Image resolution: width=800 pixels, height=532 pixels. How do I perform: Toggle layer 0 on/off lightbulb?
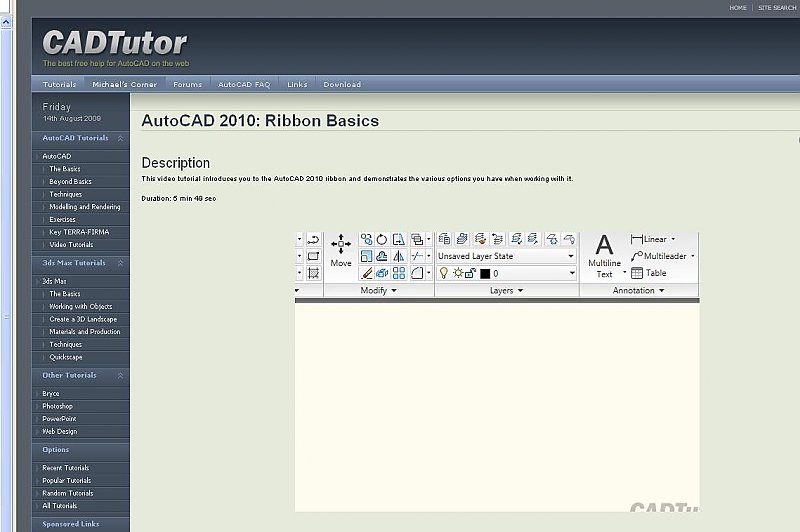point(444,273)
